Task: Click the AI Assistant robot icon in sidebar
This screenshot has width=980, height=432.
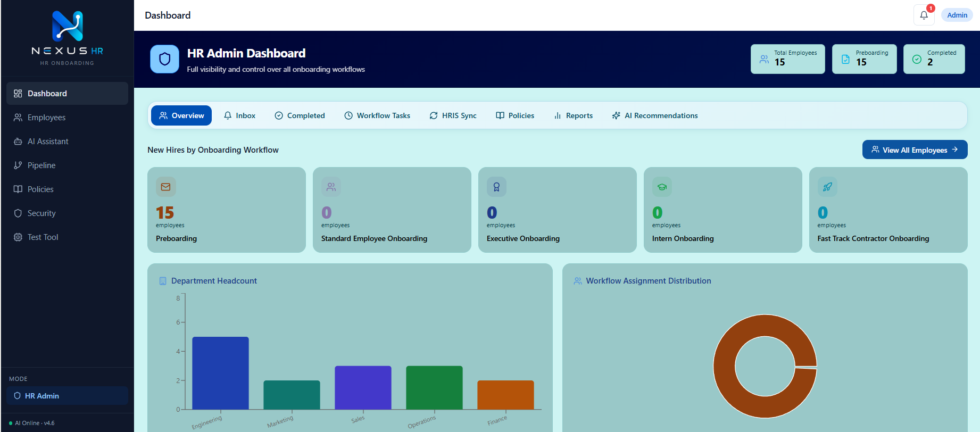Action: [x=18, y=142]
